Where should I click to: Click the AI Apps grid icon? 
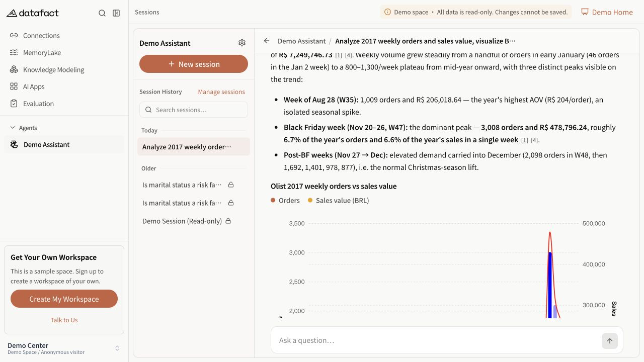pos(14,86)
